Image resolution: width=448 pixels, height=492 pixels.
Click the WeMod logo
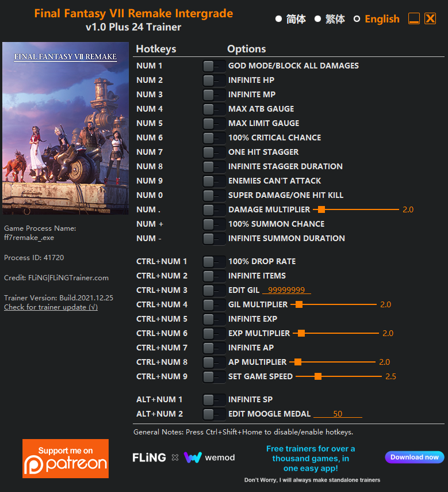[x=209, y=457]
